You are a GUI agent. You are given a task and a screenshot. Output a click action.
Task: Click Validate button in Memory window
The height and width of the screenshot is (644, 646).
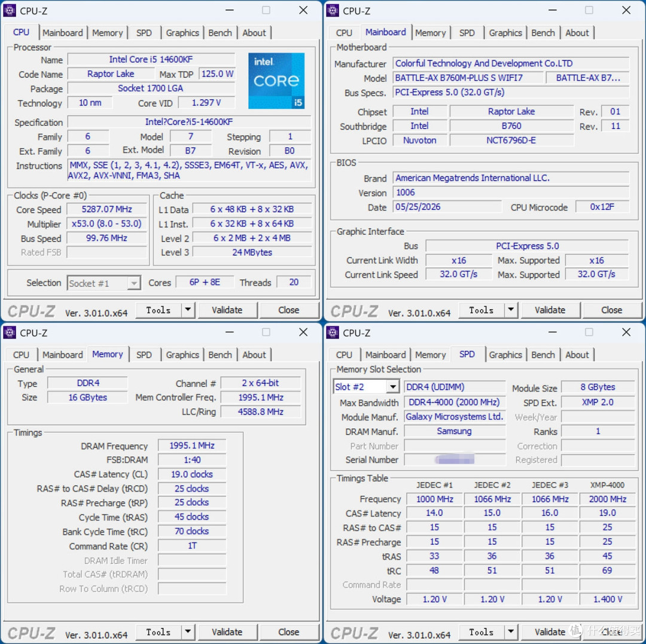point(227,631)
